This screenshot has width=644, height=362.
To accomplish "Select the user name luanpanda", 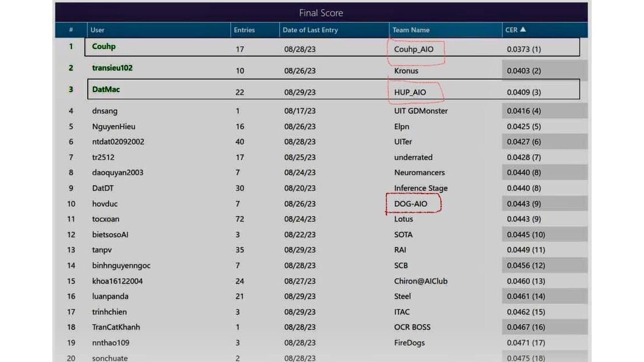I will click(x=110, y=296).
